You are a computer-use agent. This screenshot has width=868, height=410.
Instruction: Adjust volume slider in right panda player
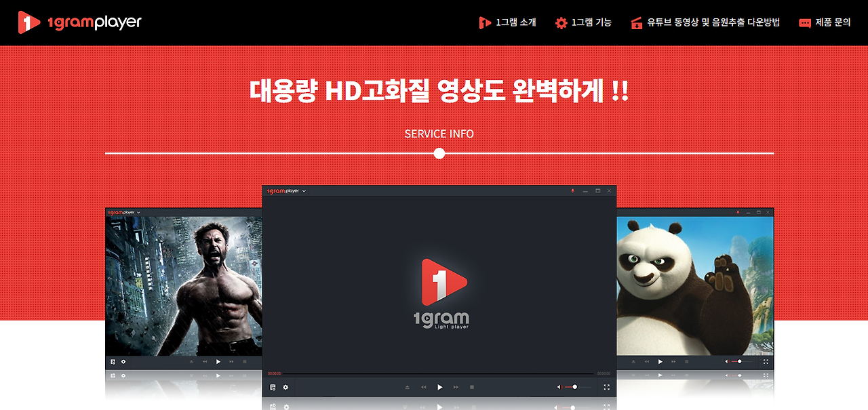point(742,362)
